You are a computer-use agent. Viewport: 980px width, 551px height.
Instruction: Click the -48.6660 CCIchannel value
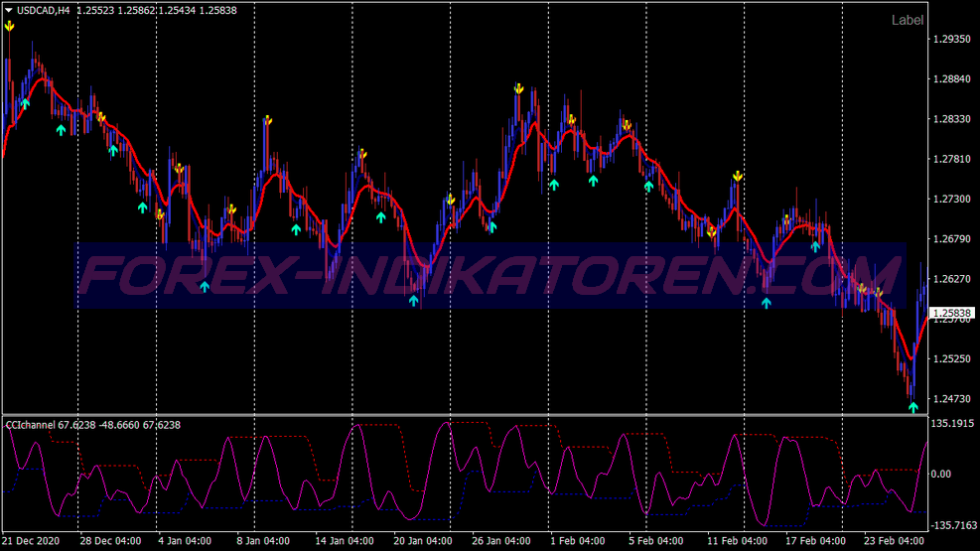pyautogui.click(x=119, y=425)
